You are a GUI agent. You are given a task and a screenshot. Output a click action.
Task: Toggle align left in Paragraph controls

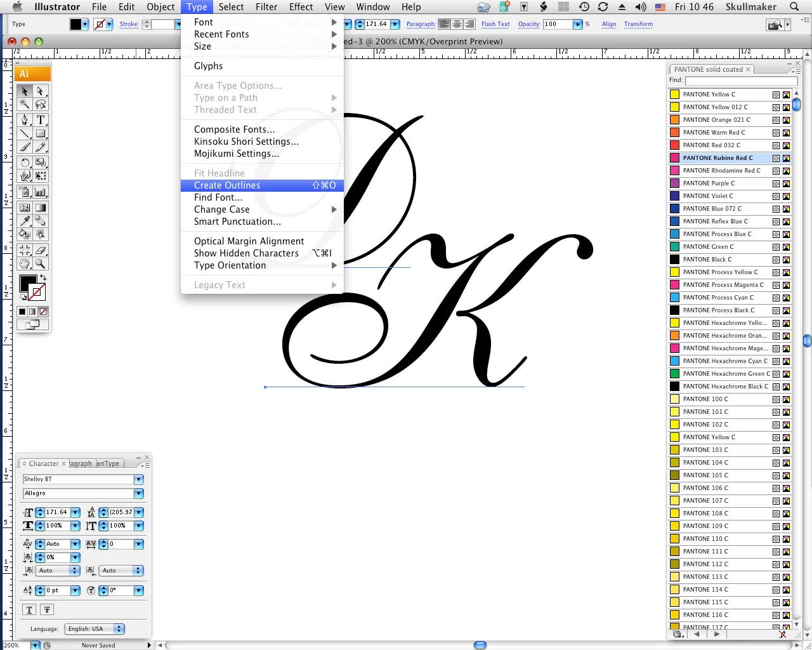coord(444,24)
